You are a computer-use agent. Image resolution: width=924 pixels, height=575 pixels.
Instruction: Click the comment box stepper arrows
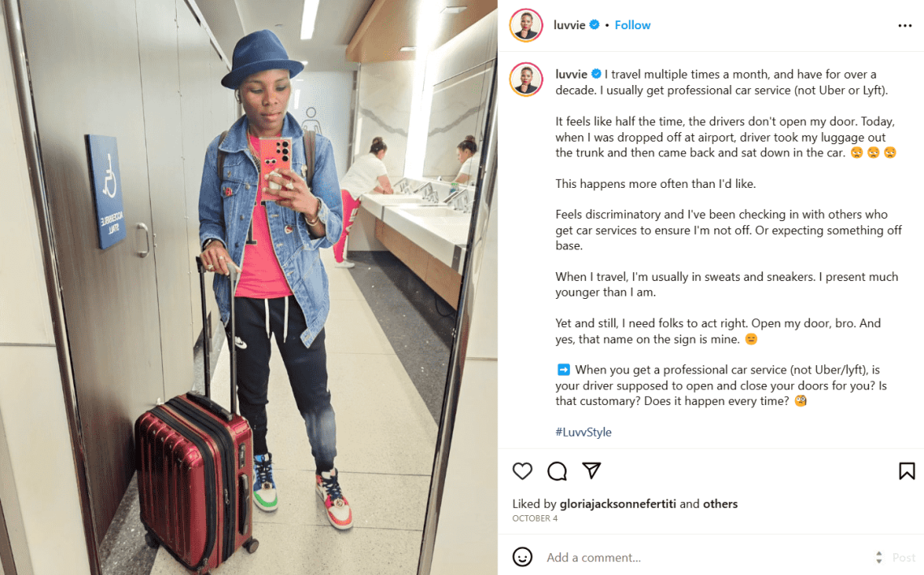click(879, 557)
